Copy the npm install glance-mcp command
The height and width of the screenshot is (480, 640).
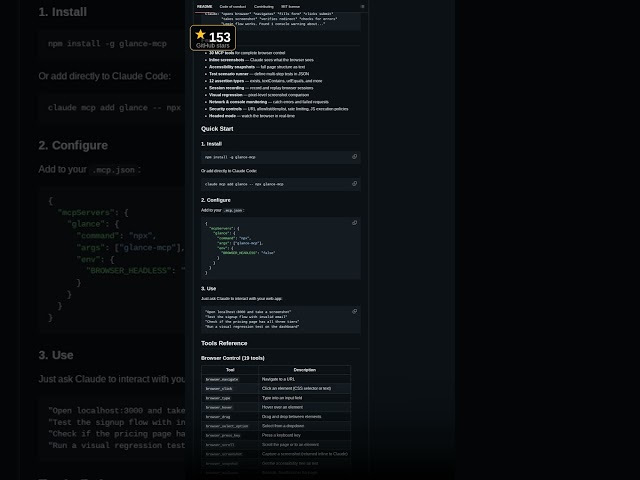click(354, 157)
